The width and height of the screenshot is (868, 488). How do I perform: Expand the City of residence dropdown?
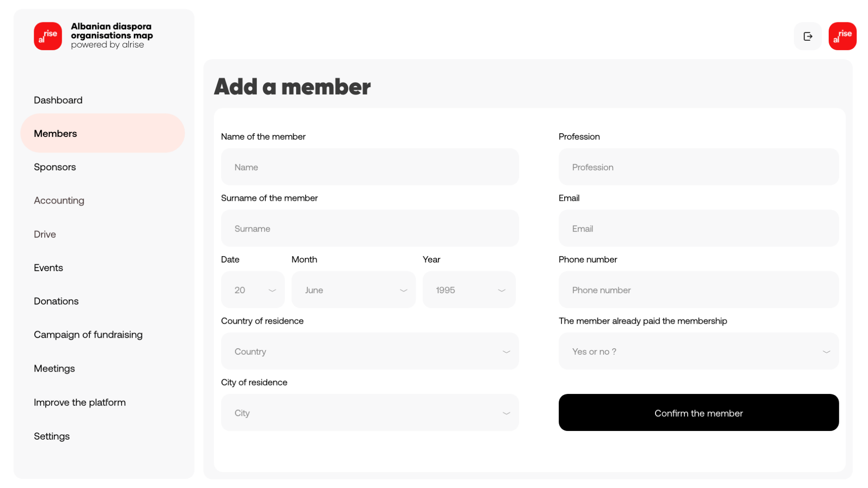click(370, 413)
